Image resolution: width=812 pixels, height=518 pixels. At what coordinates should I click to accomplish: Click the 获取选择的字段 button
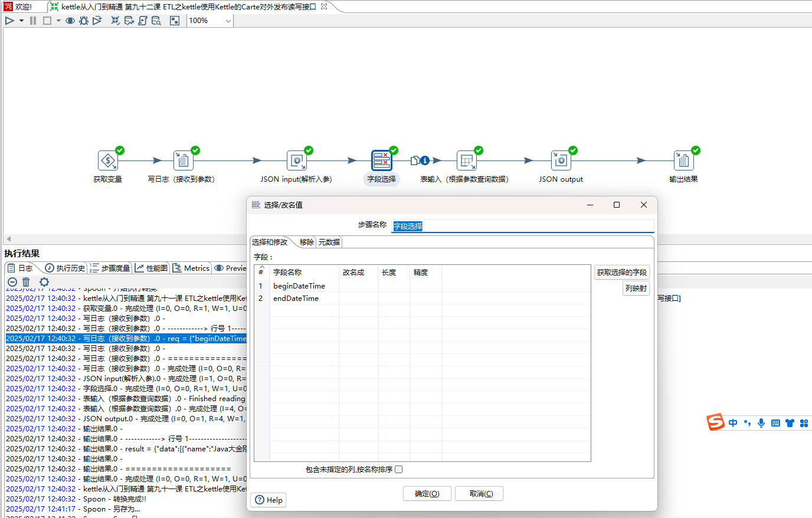pos(622,273)
